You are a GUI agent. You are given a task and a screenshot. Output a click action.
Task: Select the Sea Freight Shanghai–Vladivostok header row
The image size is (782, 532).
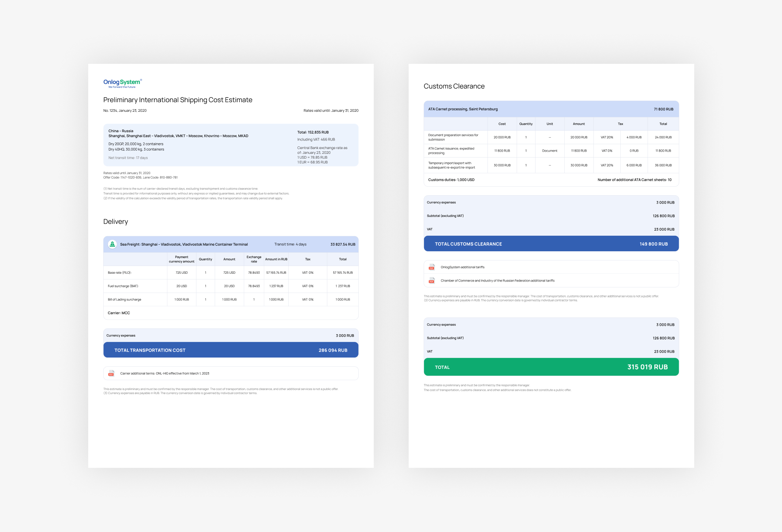[184, 244]
